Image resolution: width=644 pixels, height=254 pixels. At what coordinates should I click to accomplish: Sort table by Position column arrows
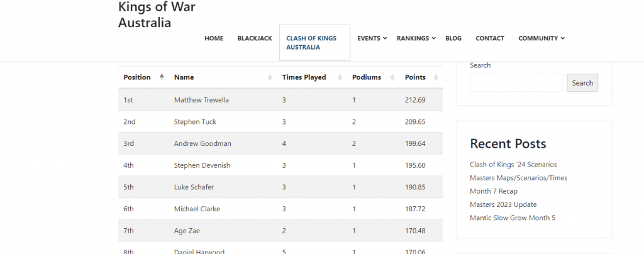click(x=162, y=77)
